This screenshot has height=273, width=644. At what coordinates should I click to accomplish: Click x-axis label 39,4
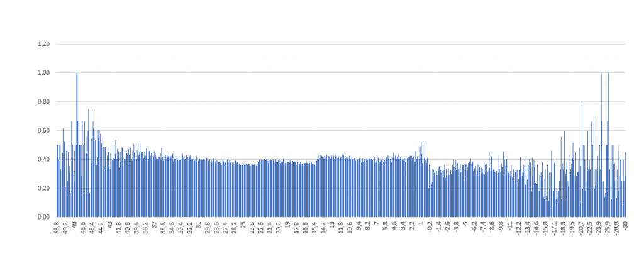[136, 228]
